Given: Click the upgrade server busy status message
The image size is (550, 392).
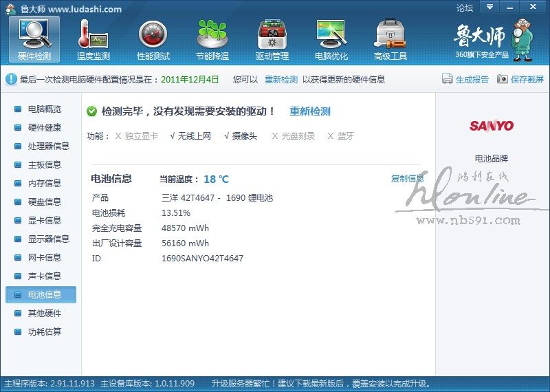Looking at the screenshot, I should (x=322, y=384).
